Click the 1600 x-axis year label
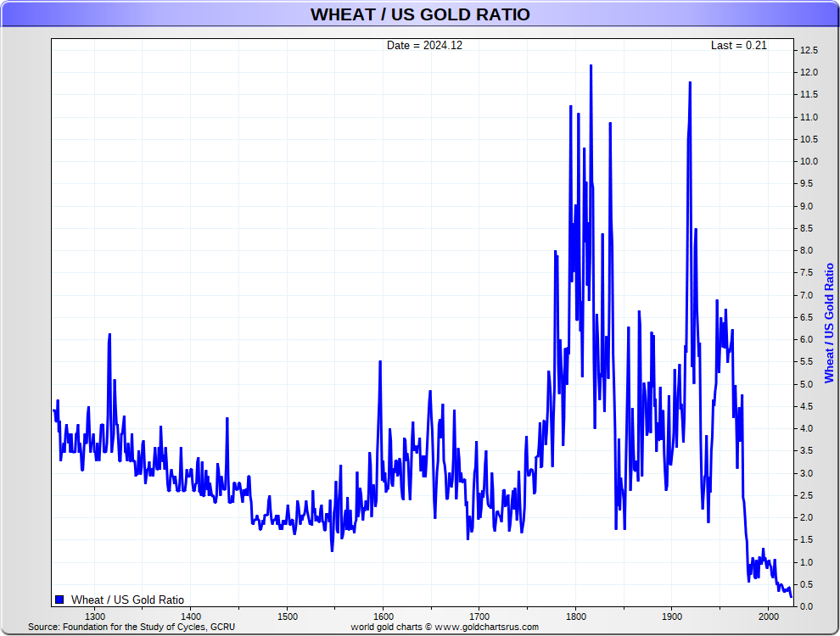The width and height of the screenshot is (840, 636). (x=383, y=616)
